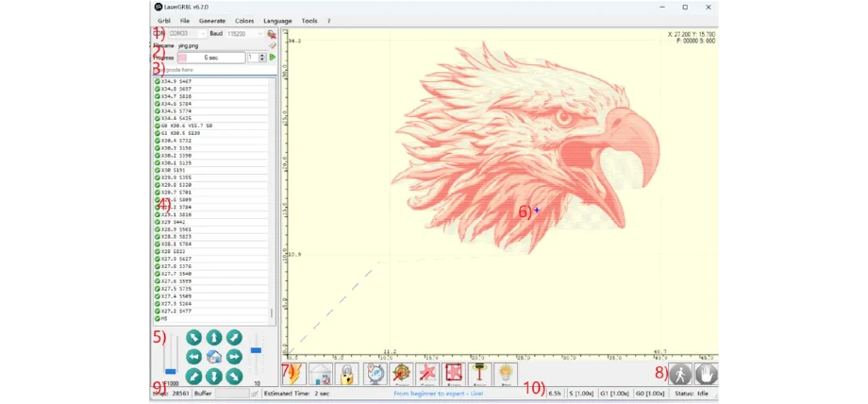Click the green run program arrow
The width and height of the screenshot is (868, 404).
tap(273, 57)
